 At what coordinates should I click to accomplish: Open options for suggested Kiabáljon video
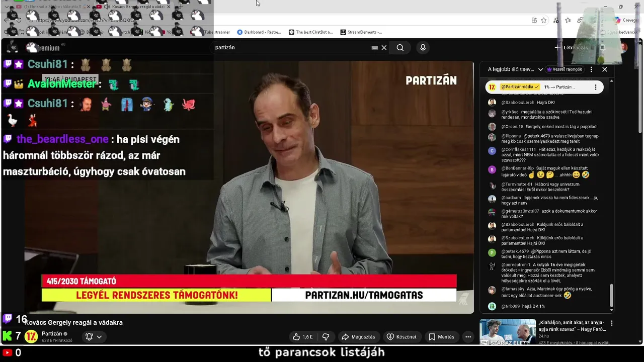[612, 323]
